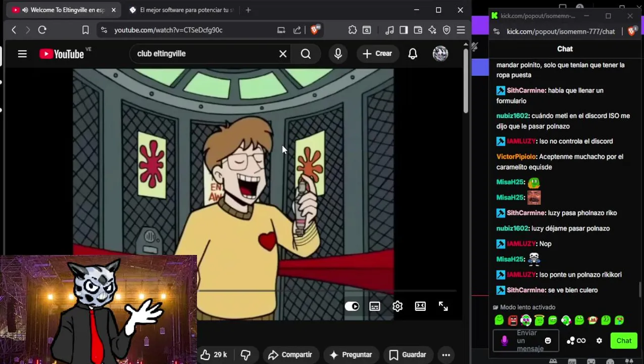644x364 pixels.
Task: Open YouTube notifications bell
Action: tap(413, 54)
